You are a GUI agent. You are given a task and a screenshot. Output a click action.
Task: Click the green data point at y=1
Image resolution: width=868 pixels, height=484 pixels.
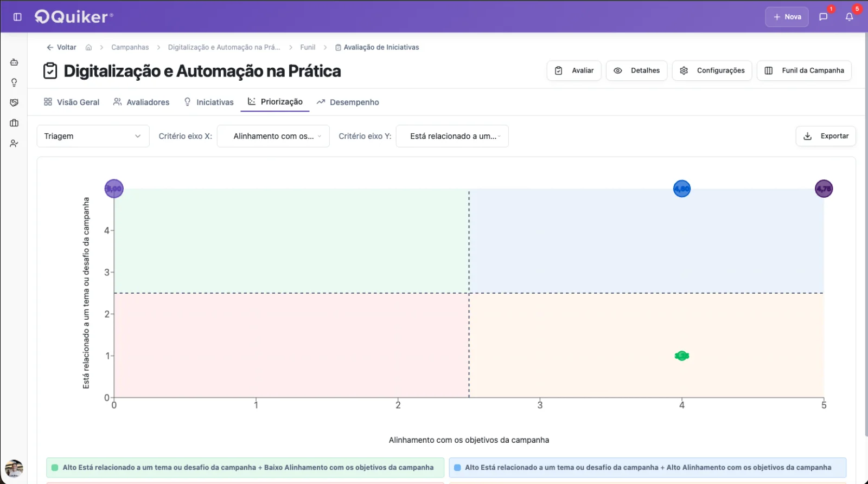[x=682, y=356]
